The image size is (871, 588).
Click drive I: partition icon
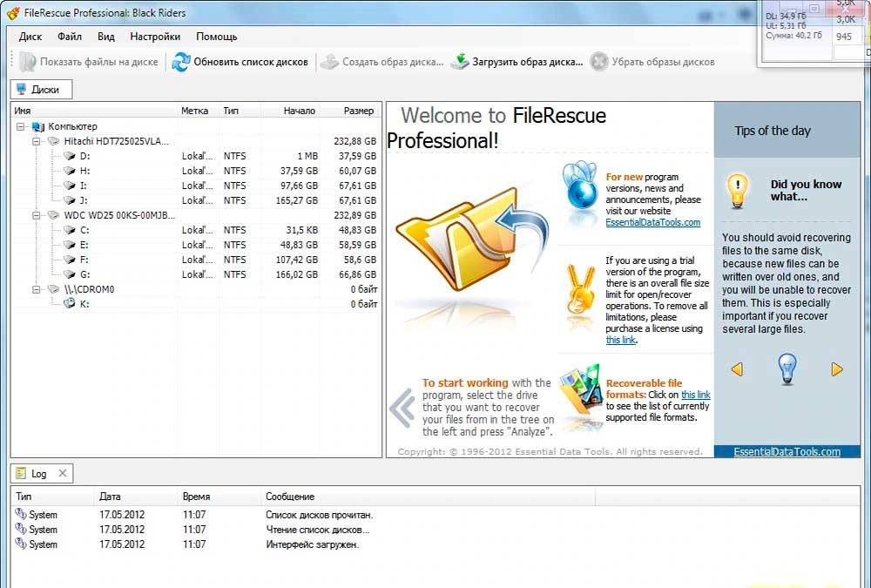[70, 186]
